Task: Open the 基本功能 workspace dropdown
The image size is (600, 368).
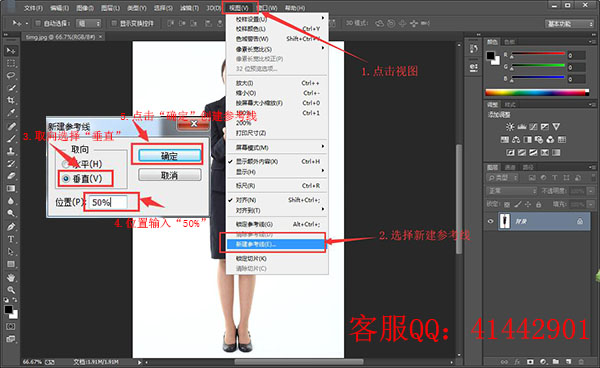Action: tap(569, 24)
